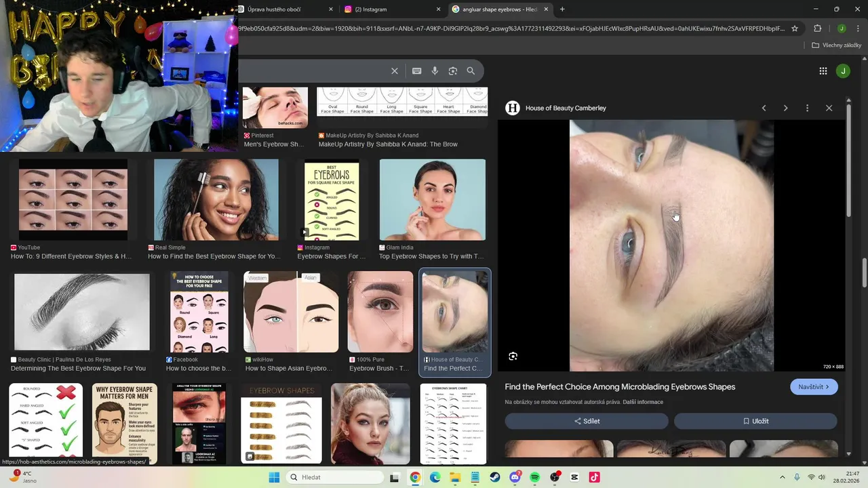Open CapCut from taskbar
868x488 pixels.
coord(574,477)
